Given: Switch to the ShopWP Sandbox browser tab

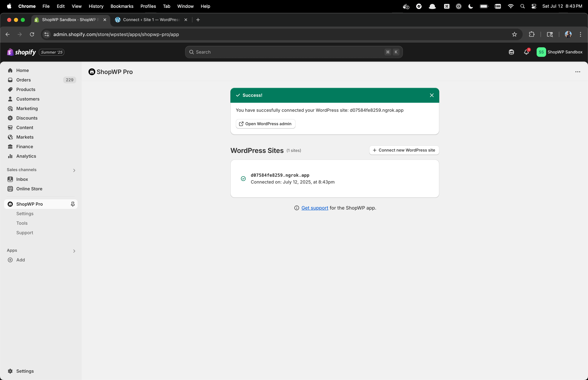Looking at the screenshot, I should [x=71, y=20].
